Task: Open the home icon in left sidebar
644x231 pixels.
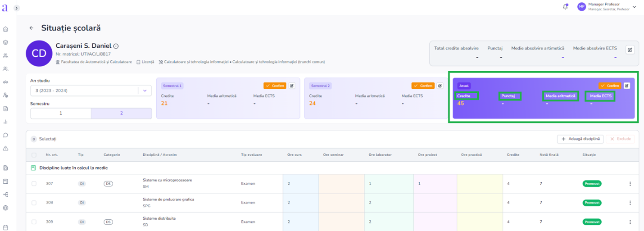Action: click(x=5, y=29)
